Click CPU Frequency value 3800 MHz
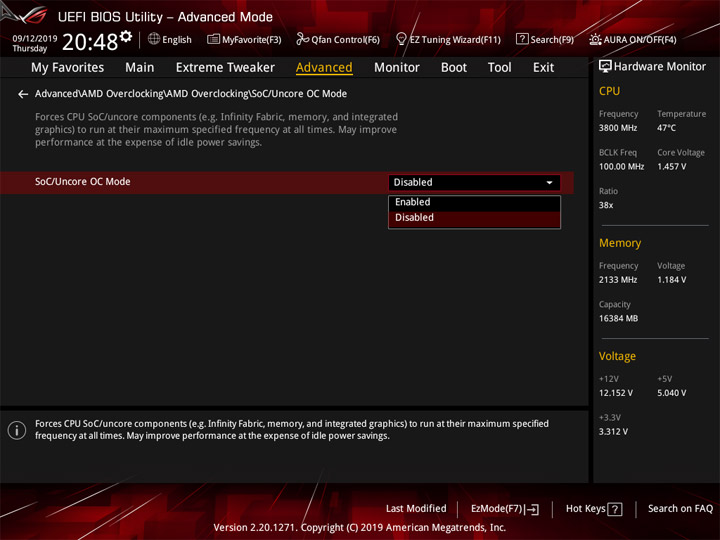720x540 pixels. pyautogui.click(x=618, y=128)
